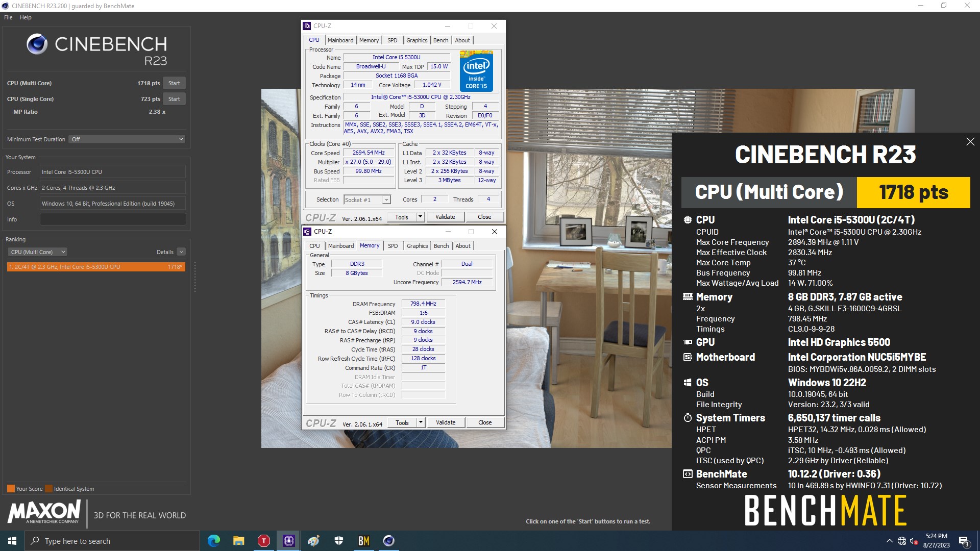980x551 pixels.
Task: Click the Processor field in Your System
Action: click(x=113, y=172)
